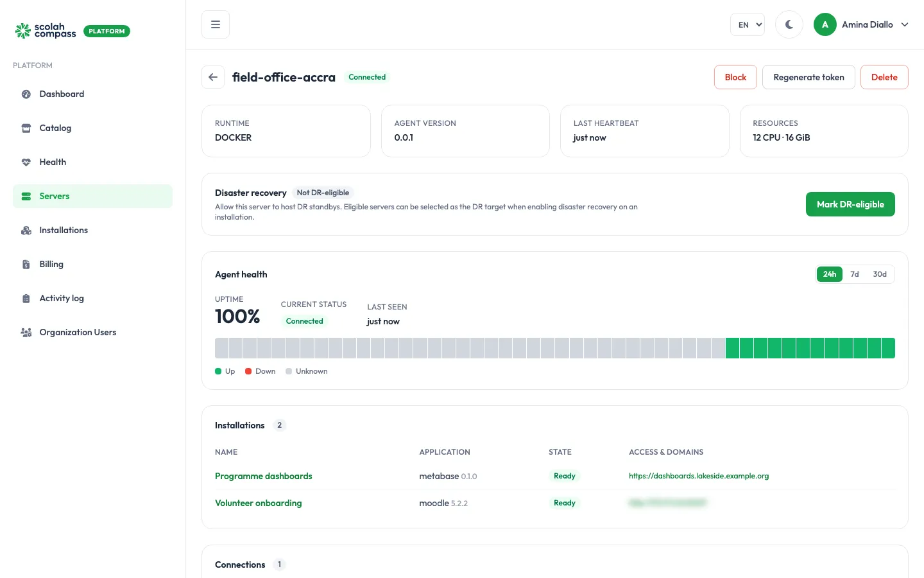Toggle dark mode moon icon
Screen dimensions: 924x578
click(x=789, y=24)
